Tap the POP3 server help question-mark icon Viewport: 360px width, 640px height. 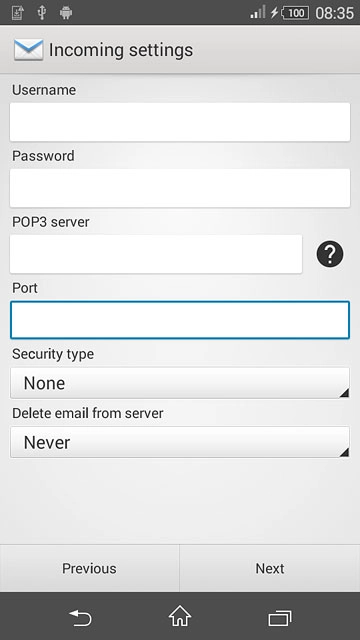[330, 254]
